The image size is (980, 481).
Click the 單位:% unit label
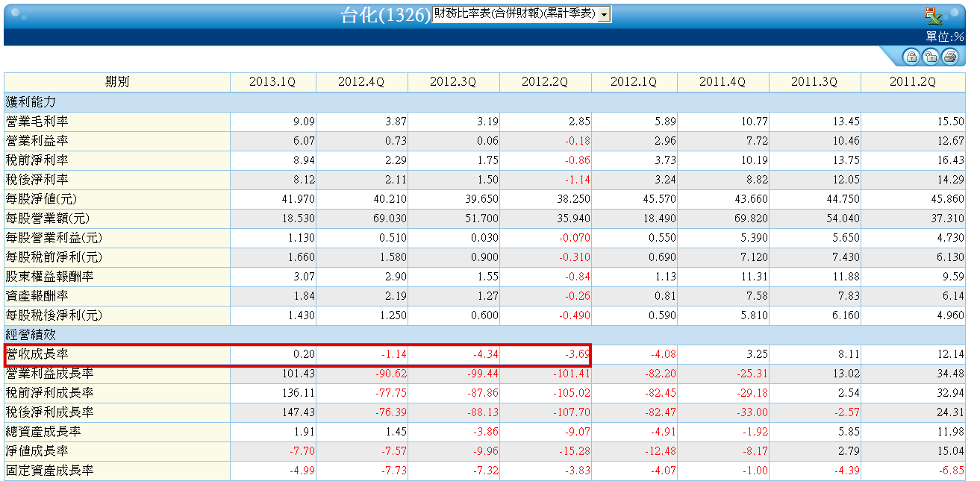click(945, 37)
